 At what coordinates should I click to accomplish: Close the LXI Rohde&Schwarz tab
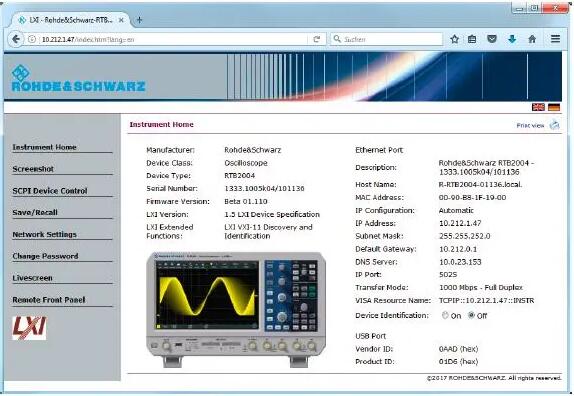[121, 20]
